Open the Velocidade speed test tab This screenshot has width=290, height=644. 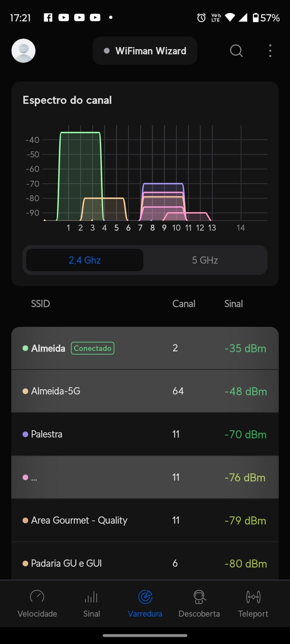37,603
